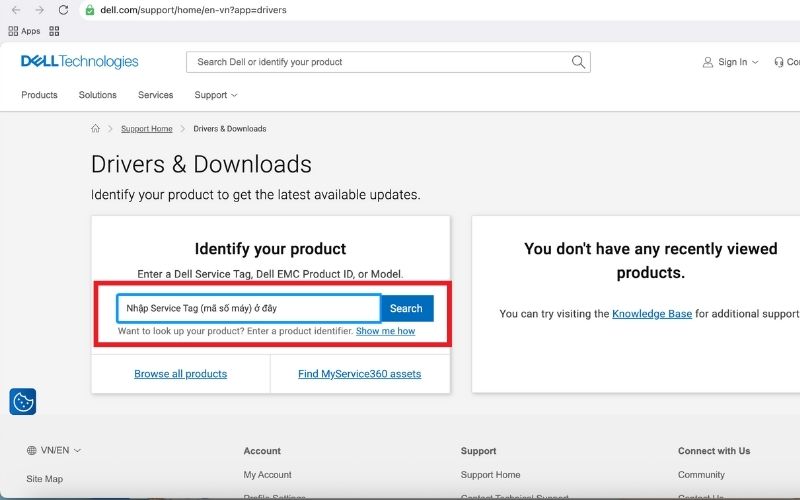800x500 pixels.
Task: Click the Identify your product heading
Action: [x=270, y=248]
